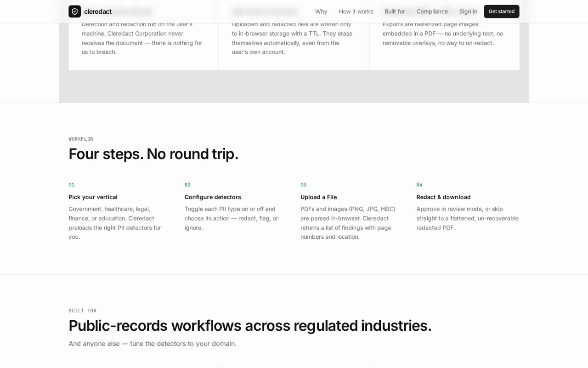Select the Pick your vertical heading
Screen dimensions: 588x368
(93, 197)
